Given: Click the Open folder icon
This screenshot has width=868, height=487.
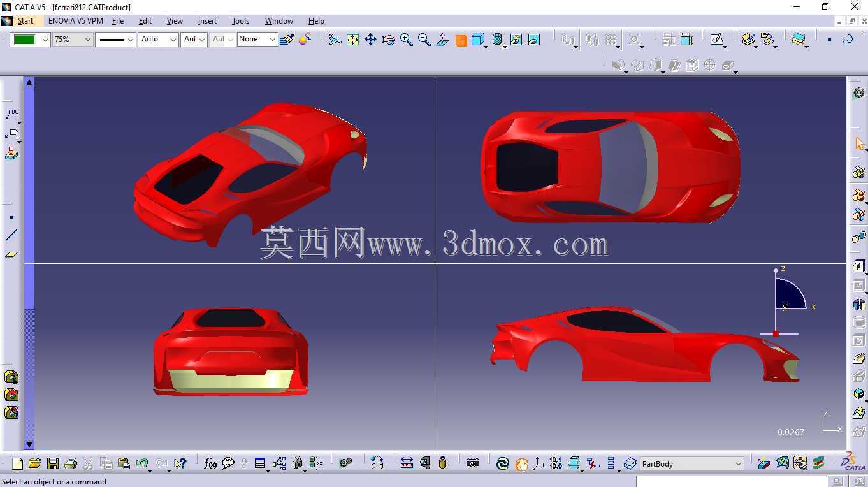Looking at the screenshot, I should pos(34,463).
